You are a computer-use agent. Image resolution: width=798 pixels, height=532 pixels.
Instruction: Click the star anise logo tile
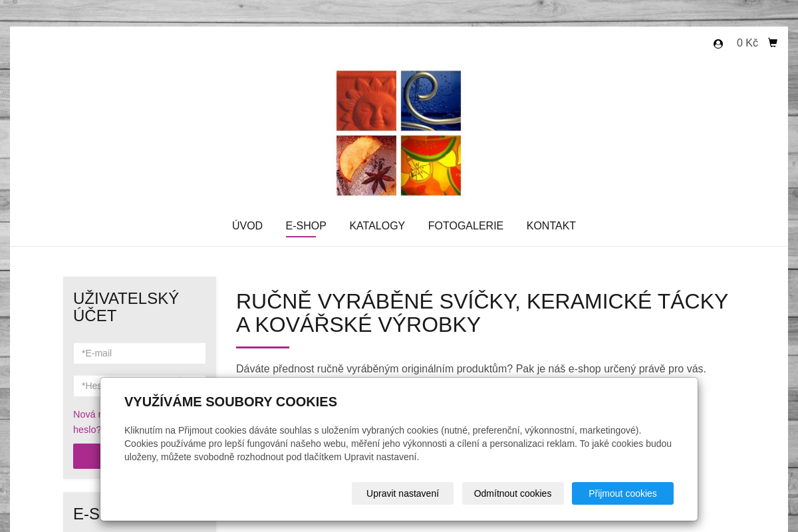pyautogui.click(x=366, y=166)
